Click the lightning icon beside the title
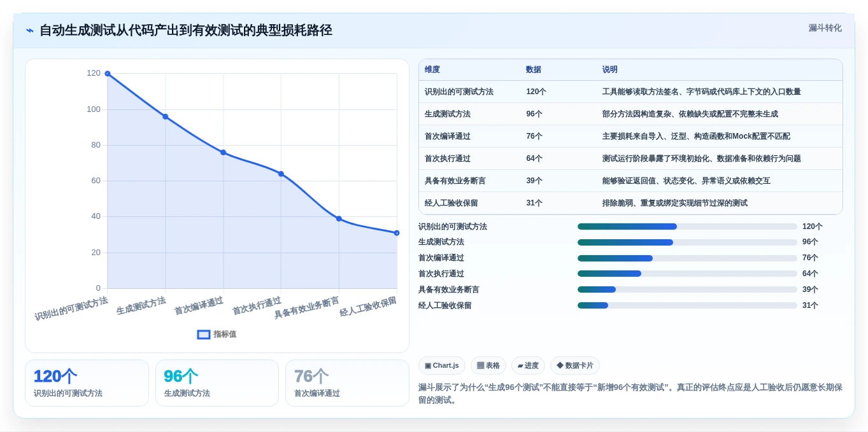Viewport: 868px width, 432px height. (30, 31)
